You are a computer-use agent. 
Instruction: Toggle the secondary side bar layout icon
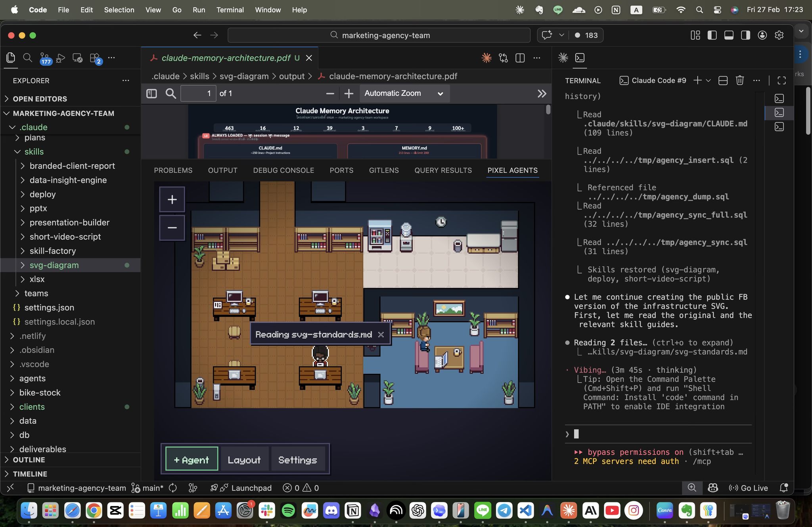coord(745,35)
